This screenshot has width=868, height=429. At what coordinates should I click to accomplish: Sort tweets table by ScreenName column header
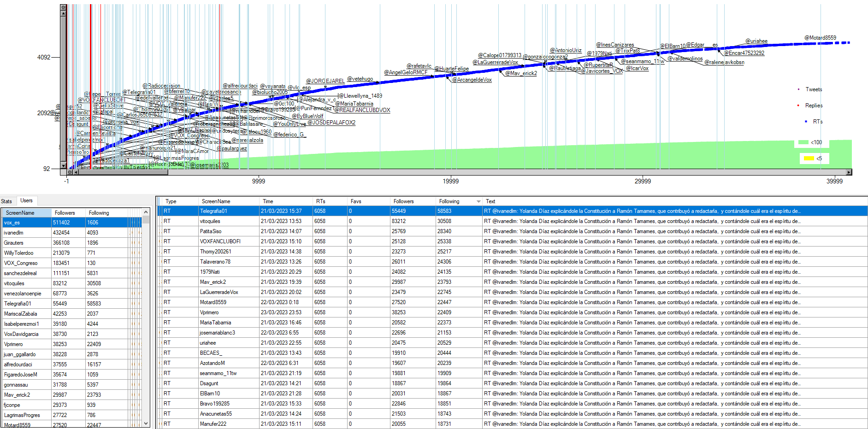coord(229,201)
